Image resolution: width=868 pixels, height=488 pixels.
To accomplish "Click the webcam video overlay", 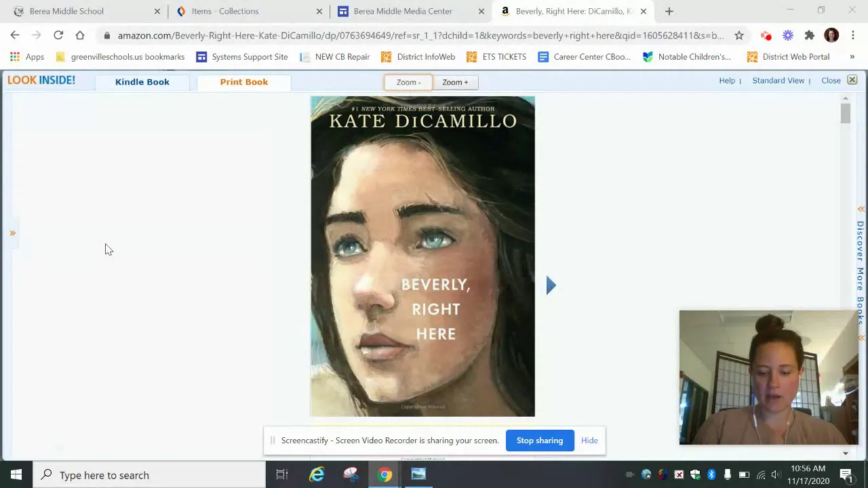I will (768, 378).
